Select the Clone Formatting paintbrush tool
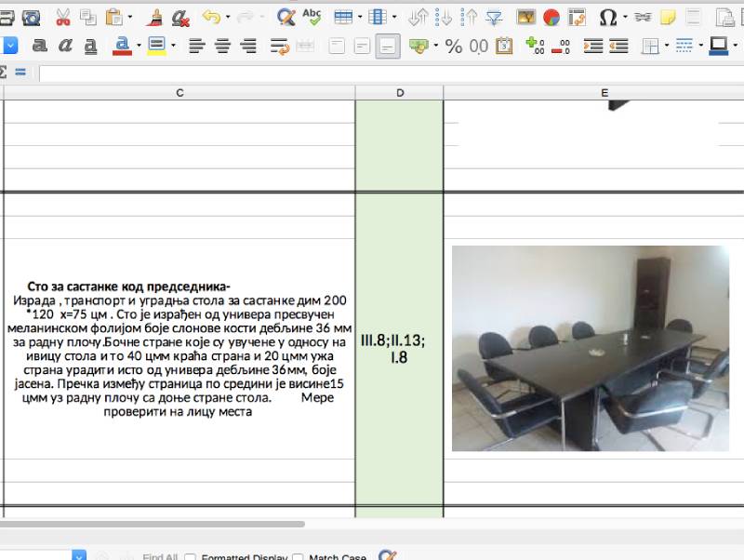 tap(155, 15)
